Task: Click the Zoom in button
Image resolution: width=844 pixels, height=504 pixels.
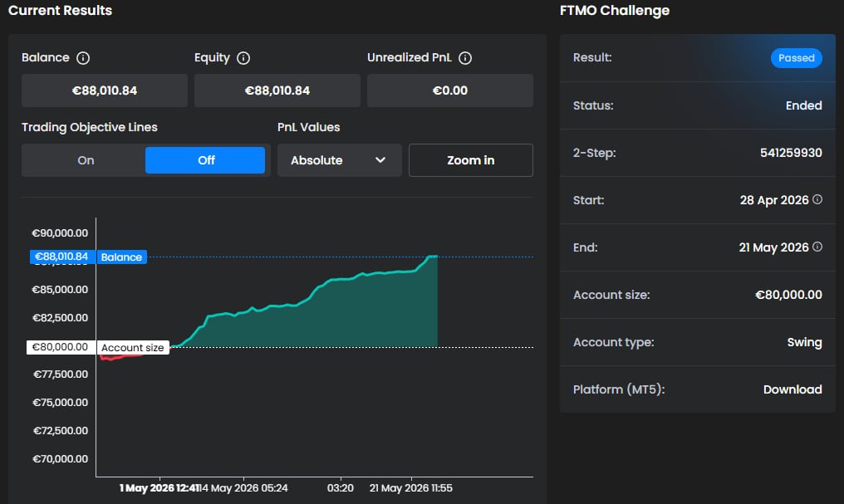Action: (x=471, y=160)
